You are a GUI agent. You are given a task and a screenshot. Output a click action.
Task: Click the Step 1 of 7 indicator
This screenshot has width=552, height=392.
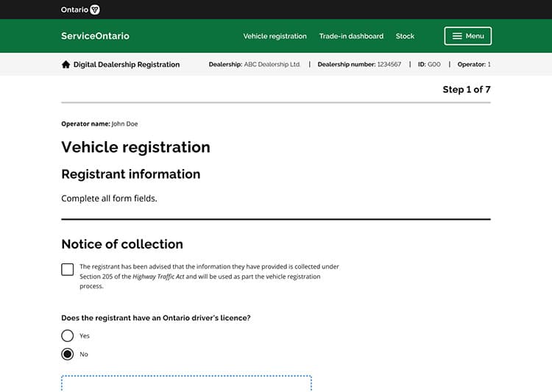[x=466, y=90]
